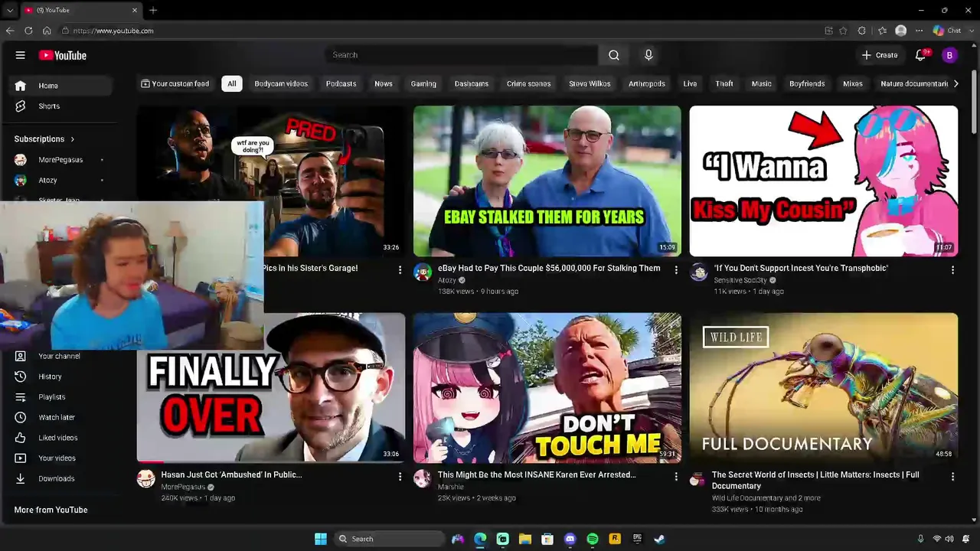Image resolution: width=980 pixels, height=551 pixels.
Task: Open More actions for INSANE Karen video
Action: pos(676,477)
